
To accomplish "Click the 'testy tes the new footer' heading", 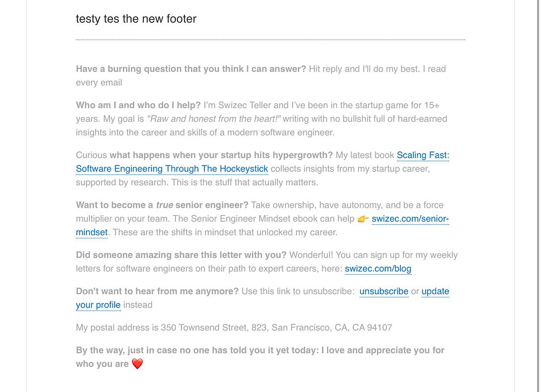I will coord(136,18).
